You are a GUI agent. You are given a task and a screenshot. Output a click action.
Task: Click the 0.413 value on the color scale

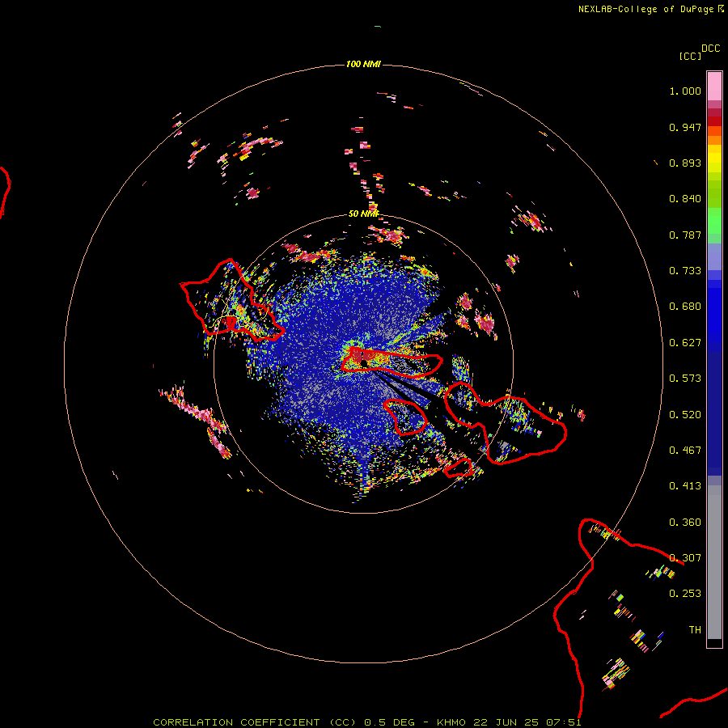coord(685,486)
